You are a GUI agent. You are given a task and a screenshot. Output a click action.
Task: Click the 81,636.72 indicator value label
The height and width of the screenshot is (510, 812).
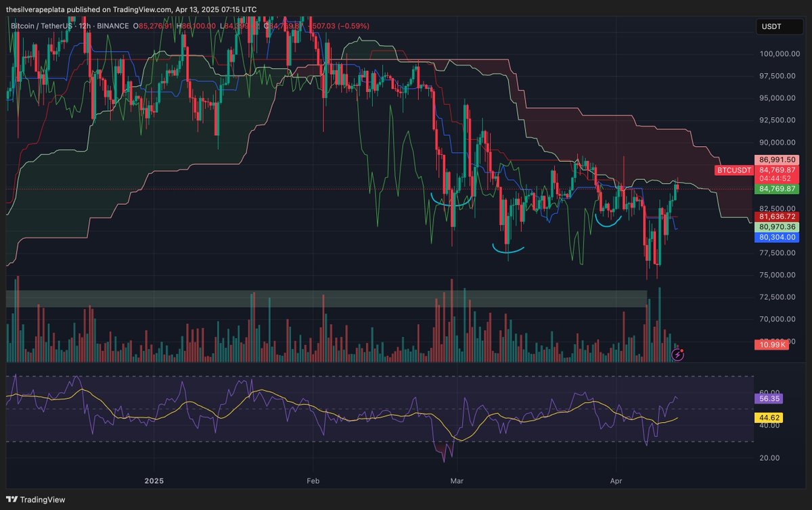click(x=778, y=216)
